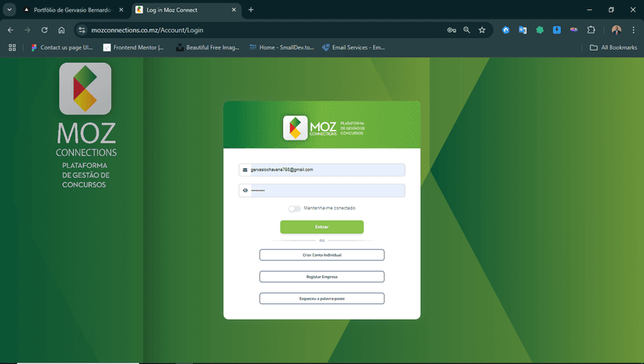
Task: Switch to Portfólio de Gervasio Bernardo tab
Action: (74, 10)
